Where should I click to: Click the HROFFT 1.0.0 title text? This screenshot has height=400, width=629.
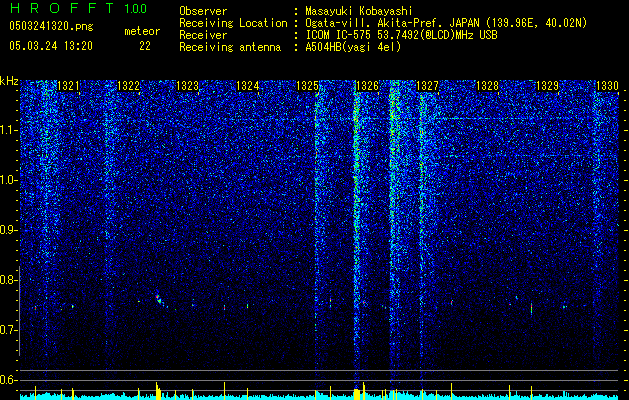[x=79, y=8]
